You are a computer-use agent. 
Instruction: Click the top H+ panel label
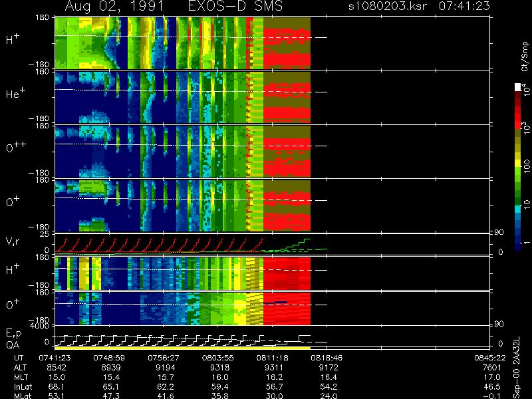tap(13, 39)
